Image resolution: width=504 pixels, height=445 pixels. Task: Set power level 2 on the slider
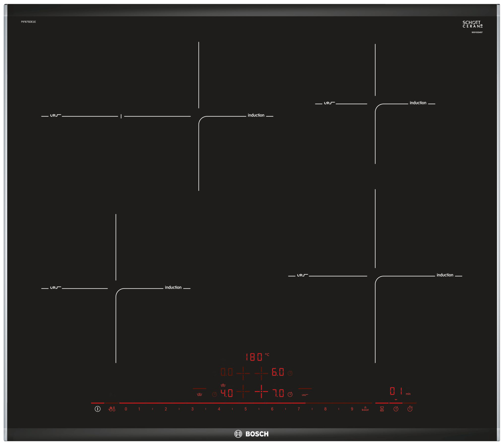(x=166, y=409)
